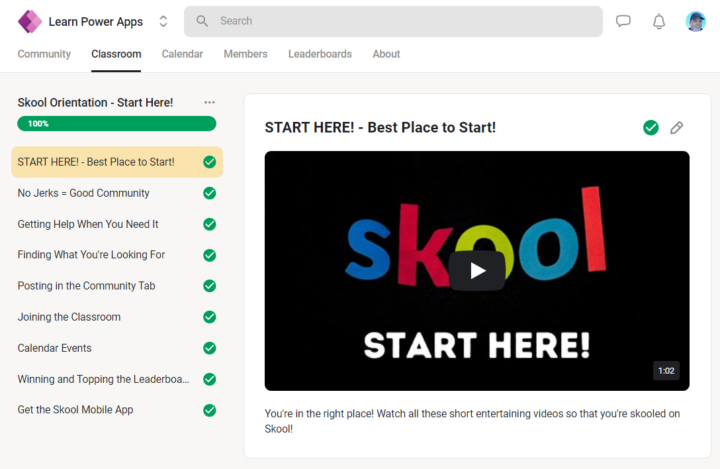720x469 pixels.
Task: Open the notifications bell
Action: tap(659, 22)
